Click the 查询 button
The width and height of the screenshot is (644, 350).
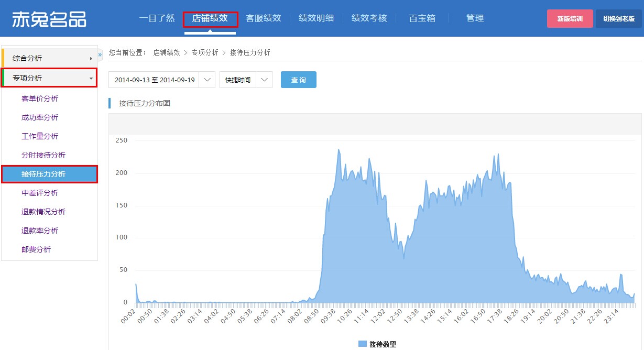298,80
